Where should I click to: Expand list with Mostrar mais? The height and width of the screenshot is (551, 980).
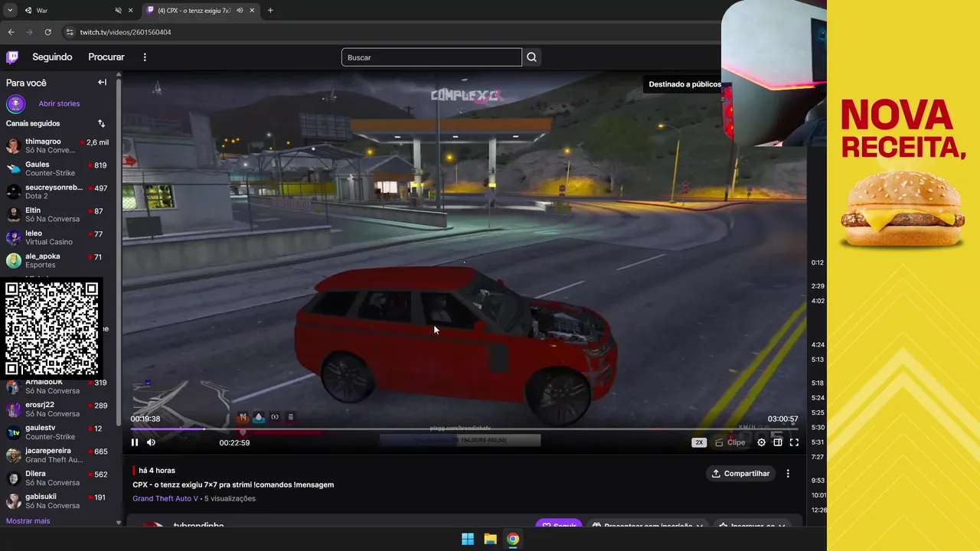[x=28, y=521]
